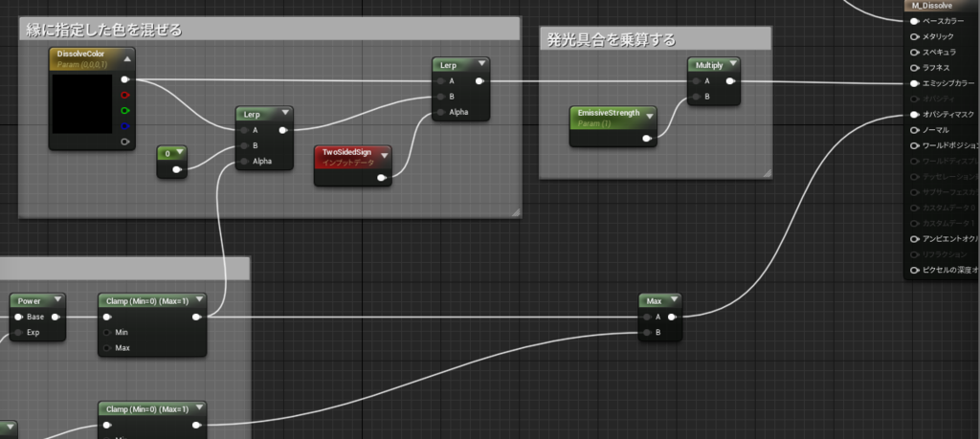
Task: Click the Max pin on Clamp connected to Power
Action: (107, 348)
